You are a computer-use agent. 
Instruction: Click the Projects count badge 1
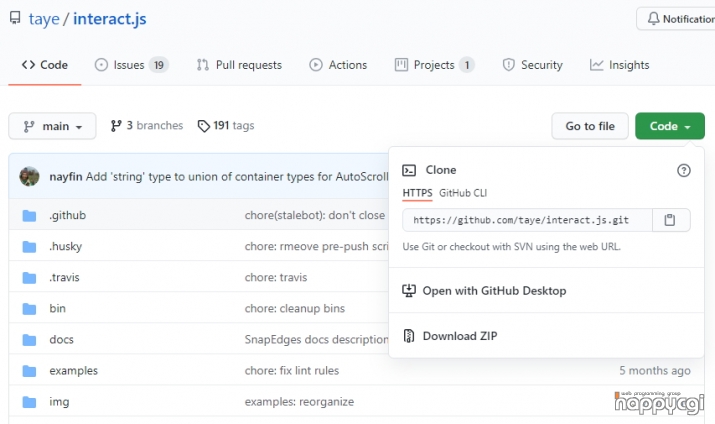click(x=466, y=65)
